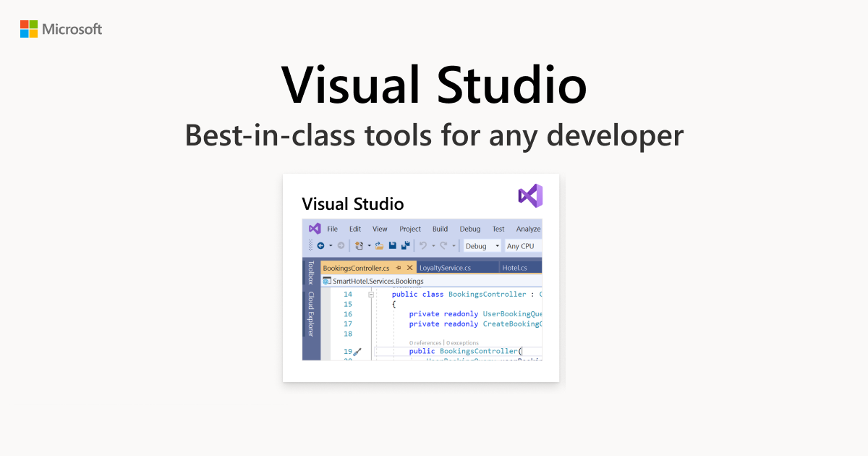Click the toolbar drag grip handle
This screenshot has width=868, height=456.
(x=311, y=246)
